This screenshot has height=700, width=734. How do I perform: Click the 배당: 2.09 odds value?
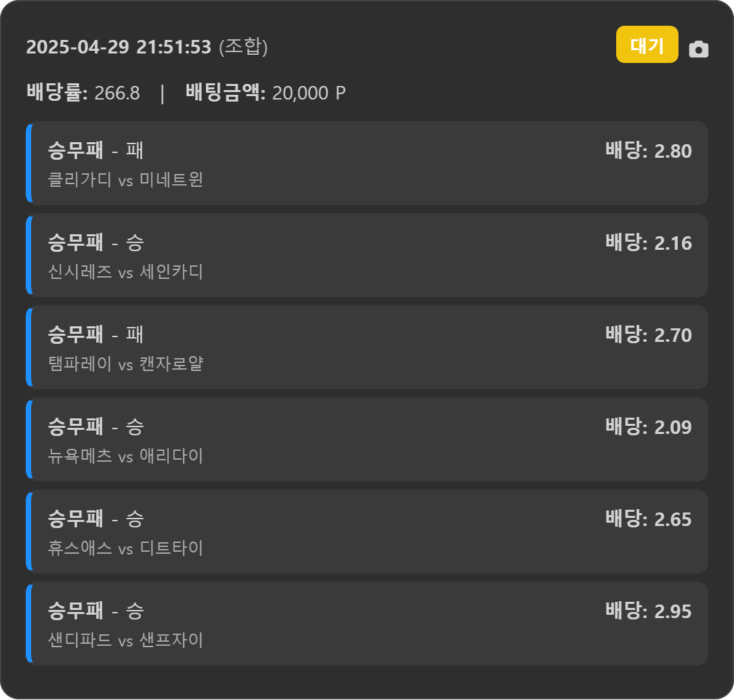(648, 427)
